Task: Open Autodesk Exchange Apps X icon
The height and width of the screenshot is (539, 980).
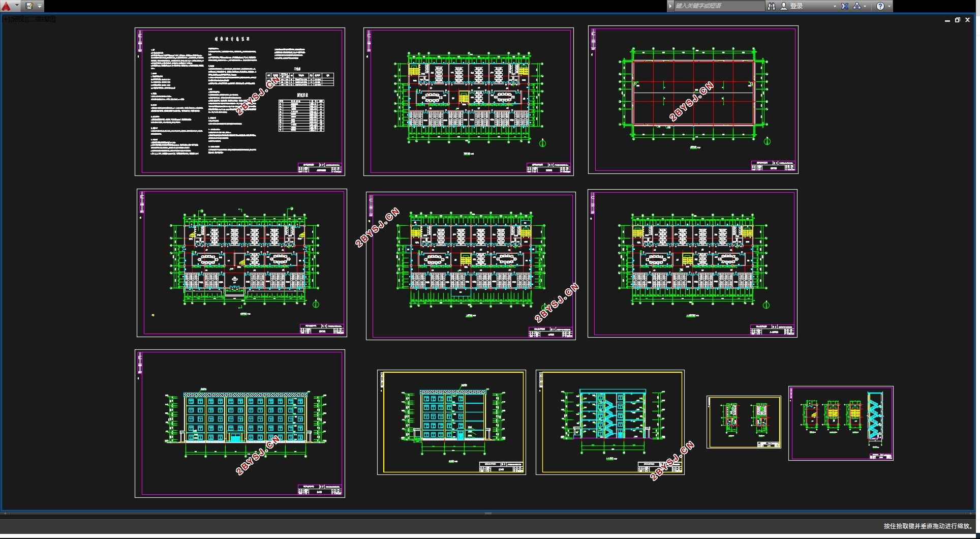Action: pyautogui.click(x=845, y=6)
